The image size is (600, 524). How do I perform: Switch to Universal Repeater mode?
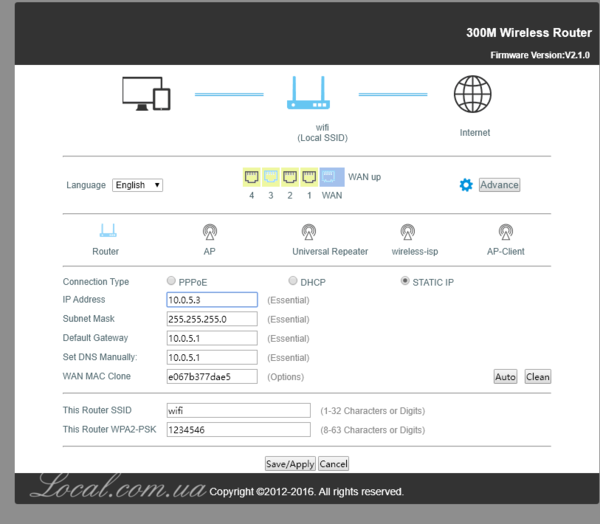pyautogui.click(x=329, y=232)
